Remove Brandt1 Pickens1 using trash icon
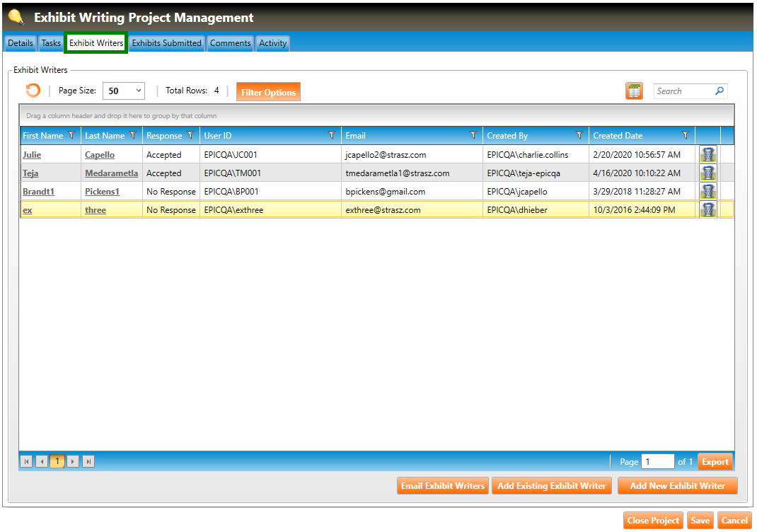 pyautogui.click(x=707, y=191)
